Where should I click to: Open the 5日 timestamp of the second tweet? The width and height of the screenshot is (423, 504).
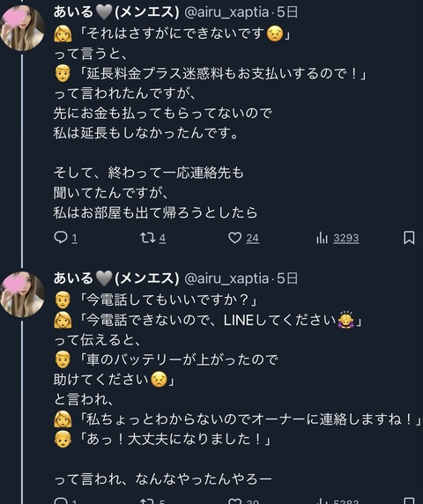click(x=287, y=278)
